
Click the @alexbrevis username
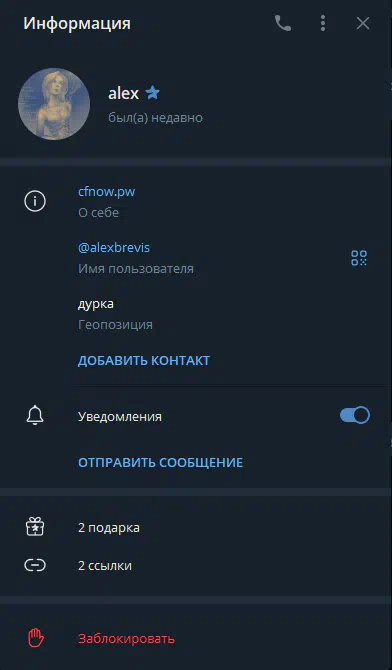[114, 247]
